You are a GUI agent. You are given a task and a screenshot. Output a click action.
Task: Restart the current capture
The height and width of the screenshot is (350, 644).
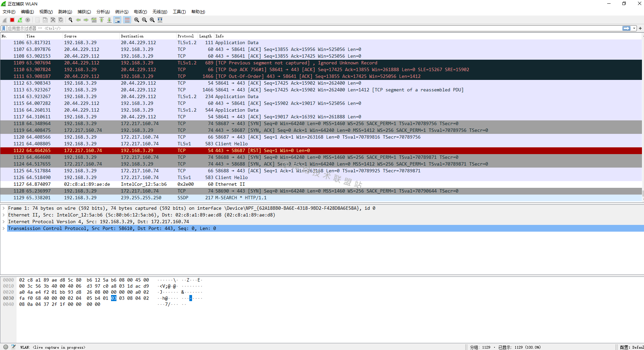(x=20, y=20)
